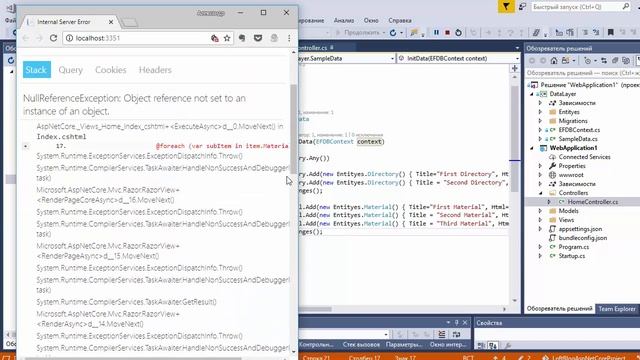The height and width of the screenshot is (360, 640).
Task: Collapse the DataLayer project node
Action: coord(532,94)
